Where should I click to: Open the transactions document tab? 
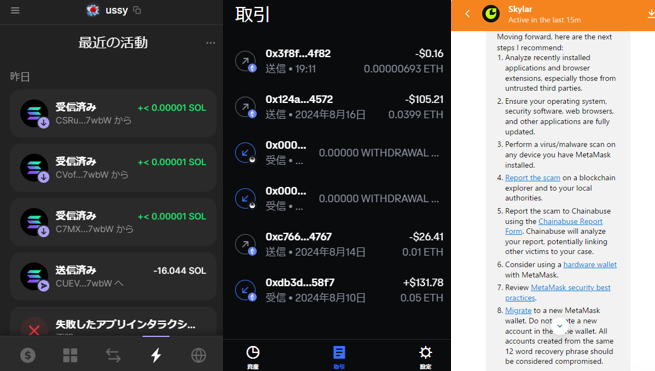click(x=339, y=356)
